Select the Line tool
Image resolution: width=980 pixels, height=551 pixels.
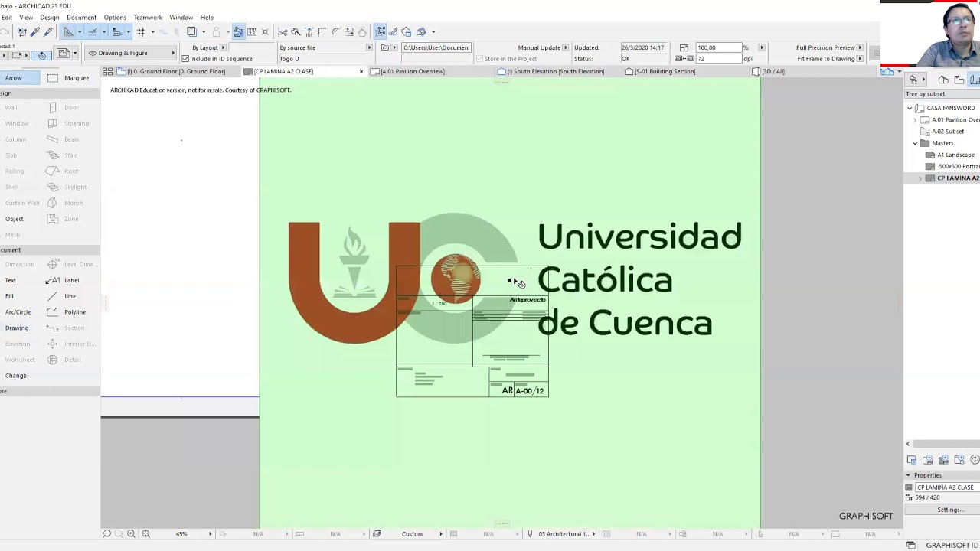(62, 296)
